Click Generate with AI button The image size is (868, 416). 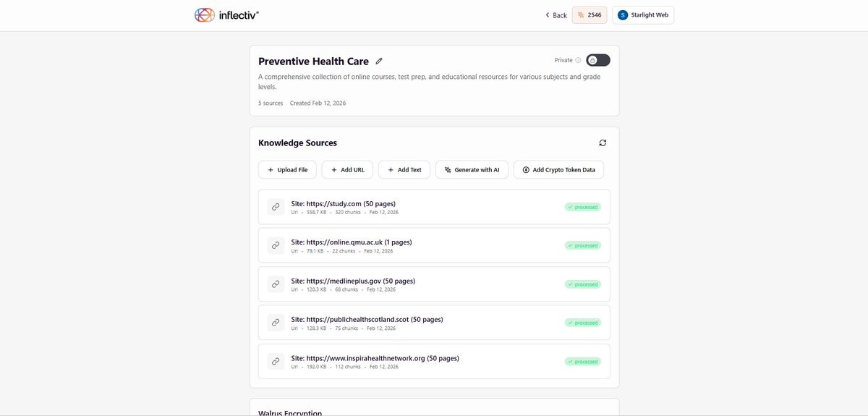pyautogui.click(x=472, y=170)
